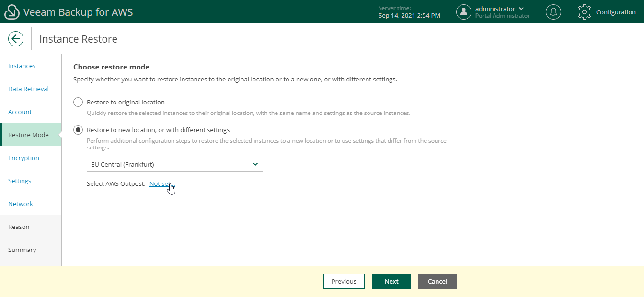The image size is (644, 297).
Task: Click the Not set AWS Outpost link
Action: pos(160,183)
